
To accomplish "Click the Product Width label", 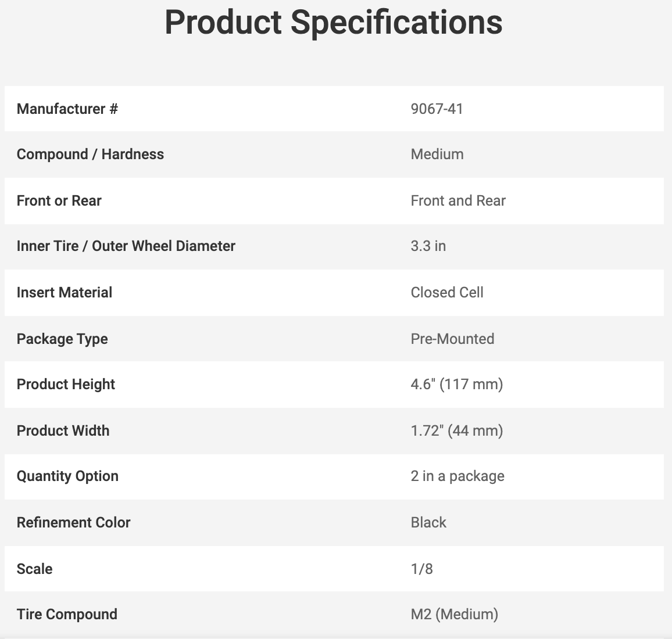I will point(63,430).
